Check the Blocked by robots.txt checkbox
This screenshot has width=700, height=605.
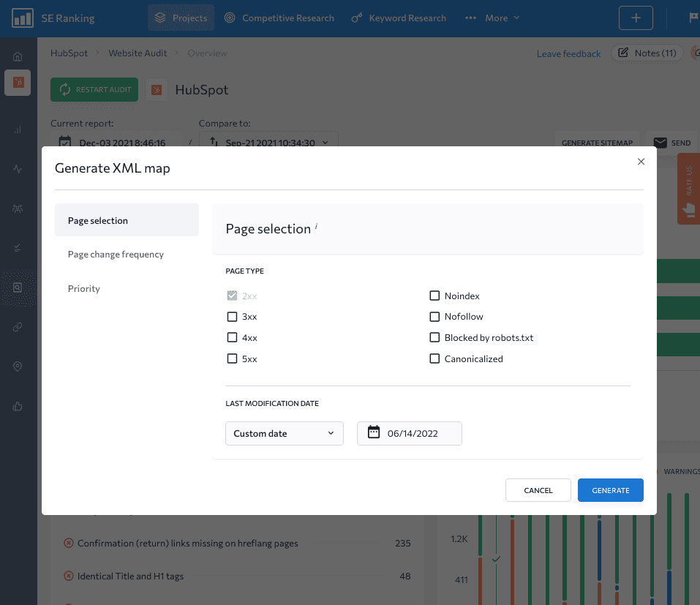(x=434, y=337)
